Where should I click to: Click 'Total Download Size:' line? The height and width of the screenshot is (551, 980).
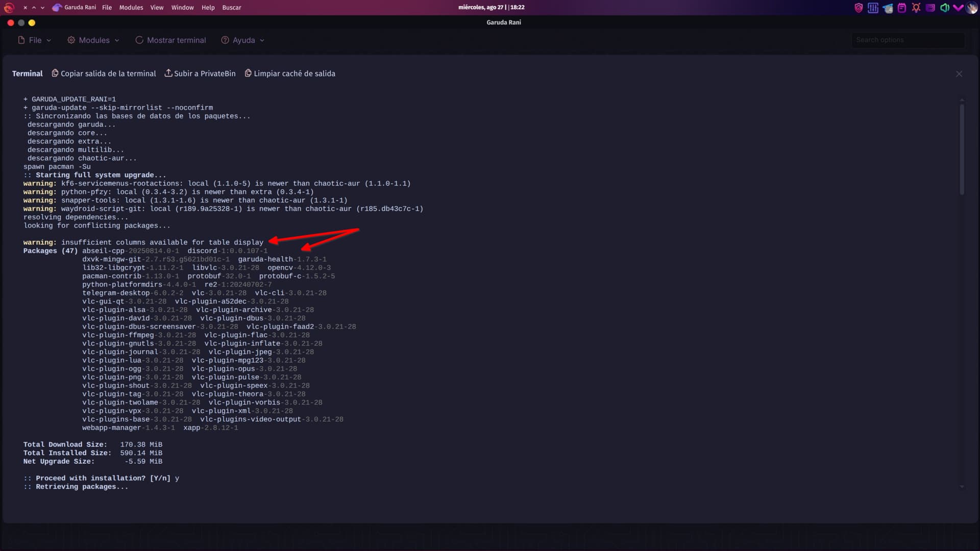point(93,445)
